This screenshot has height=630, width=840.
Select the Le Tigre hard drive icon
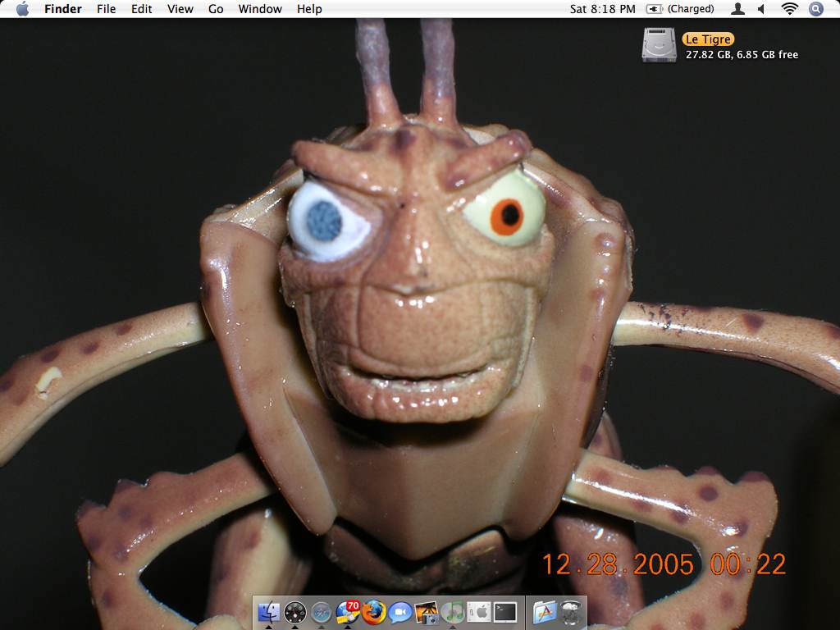[659, 44]
